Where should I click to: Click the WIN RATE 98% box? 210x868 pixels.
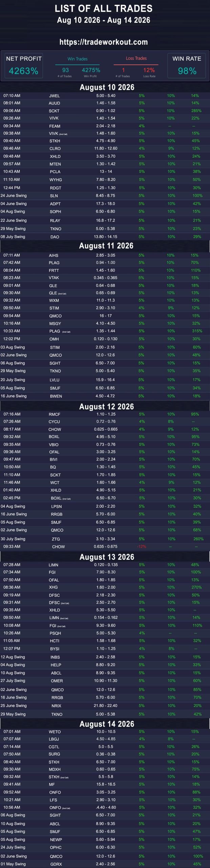[x=187, y=65]
